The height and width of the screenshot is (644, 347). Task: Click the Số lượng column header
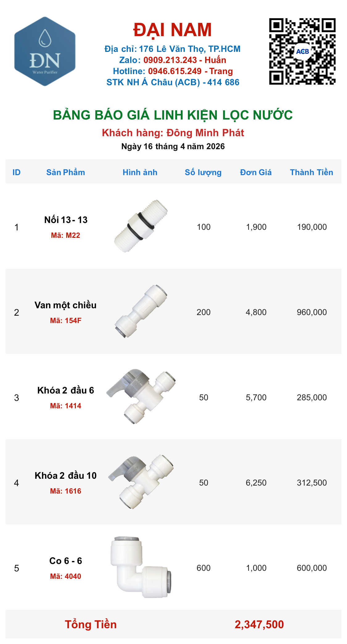(203, 172)
